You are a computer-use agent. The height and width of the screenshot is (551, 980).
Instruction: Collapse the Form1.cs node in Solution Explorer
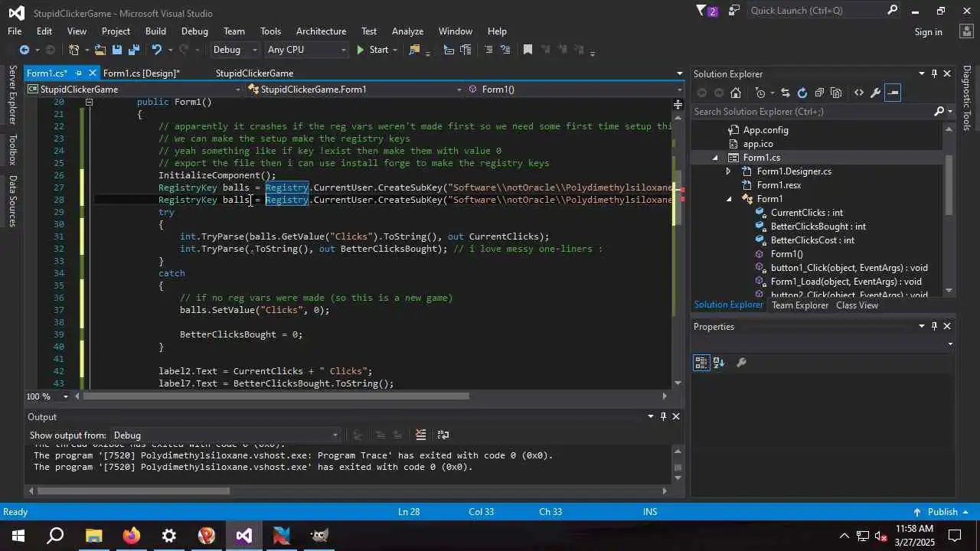[x=715, y=158]
